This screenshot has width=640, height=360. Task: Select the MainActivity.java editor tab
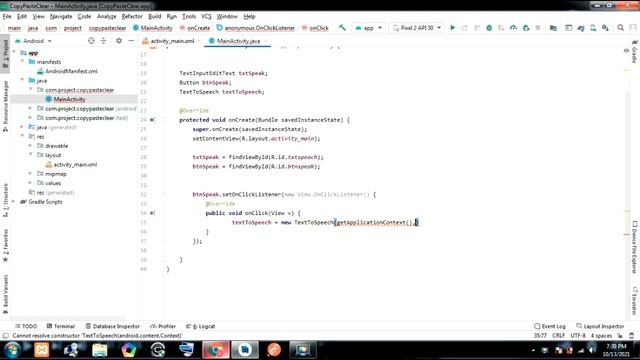click(238, 41)
